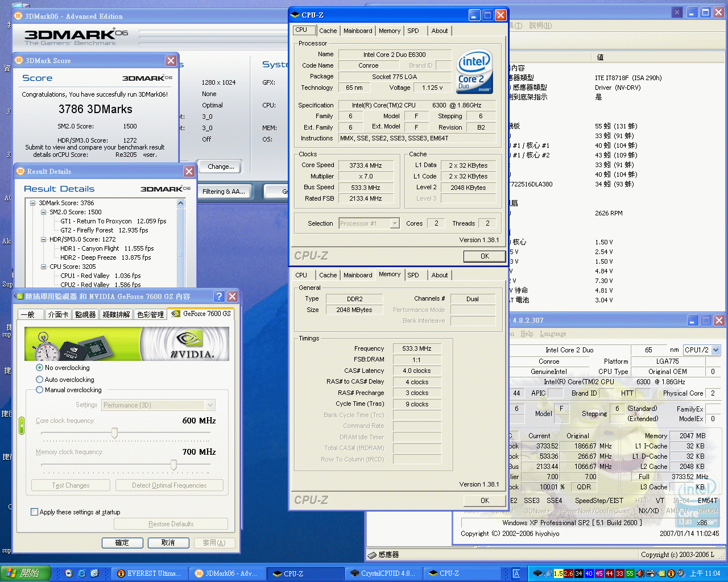
Task: Click the help question mark in NVIDIA dialog
Action: [219, 296]
